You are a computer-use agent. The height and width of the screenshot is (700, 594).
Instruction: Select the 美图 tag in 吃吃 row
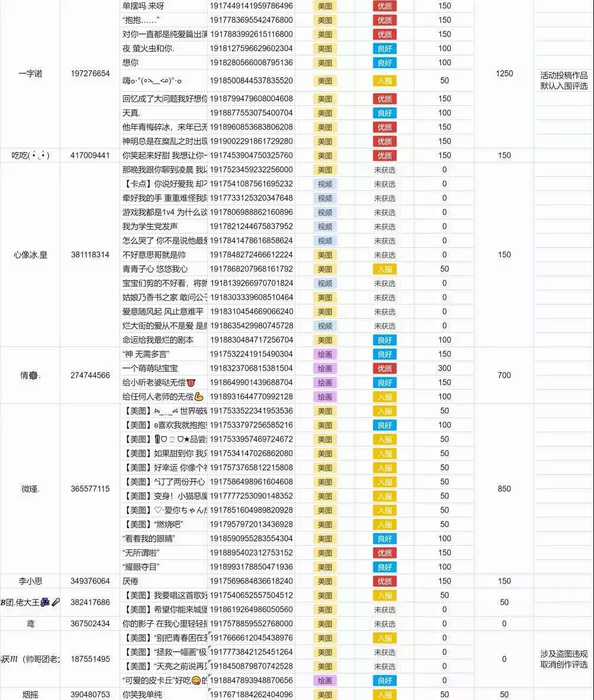pos(325,155)
